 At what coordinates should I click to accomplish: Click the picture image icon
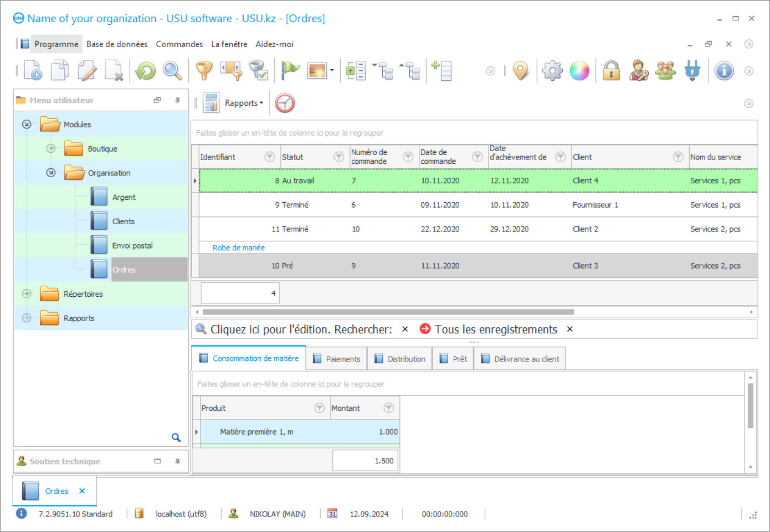(x=317, y=71)
